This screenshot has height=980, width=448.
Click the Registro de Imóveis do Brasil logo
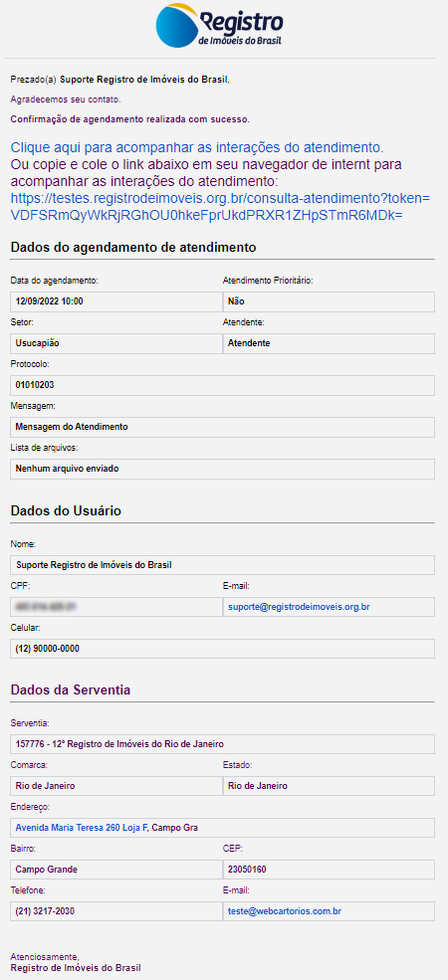[x=220, y=25]
